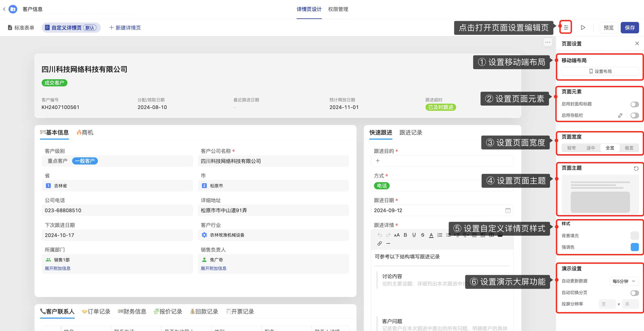Screen dimensions: 644x331
Task: Click 新建详情页 to add a page
Action: (x=125, y=28)
